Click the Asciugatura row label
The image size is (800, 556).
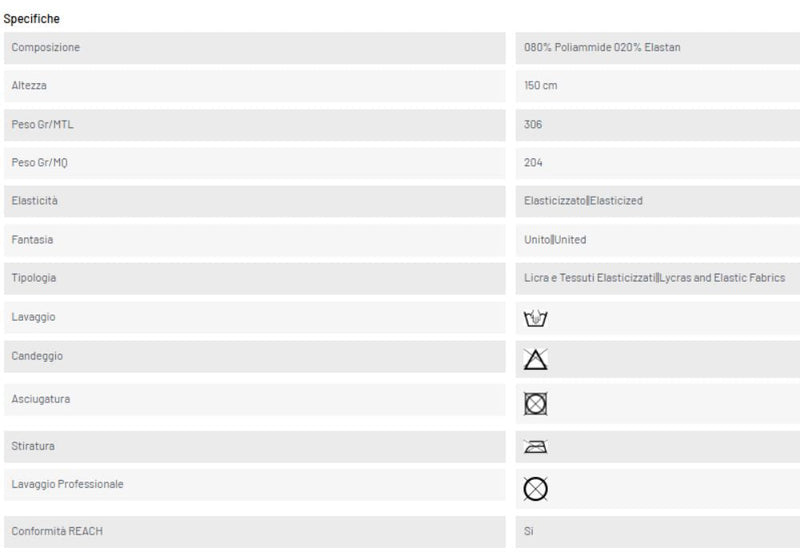click(x=41, y=399)
